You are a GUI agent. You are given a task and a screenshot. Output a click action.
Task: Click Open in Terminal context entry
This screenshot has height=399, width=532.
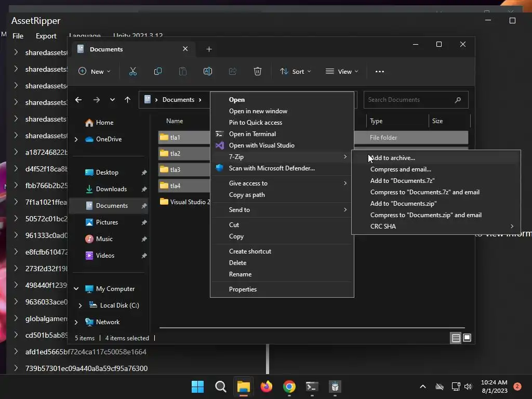click(x=282, y=134)
